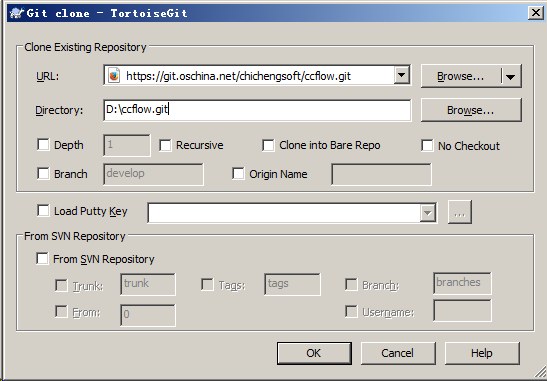Toggle the From revision checkbox
Image resolution: width=547 pixels, height=381 pixels.
(61, 311)
